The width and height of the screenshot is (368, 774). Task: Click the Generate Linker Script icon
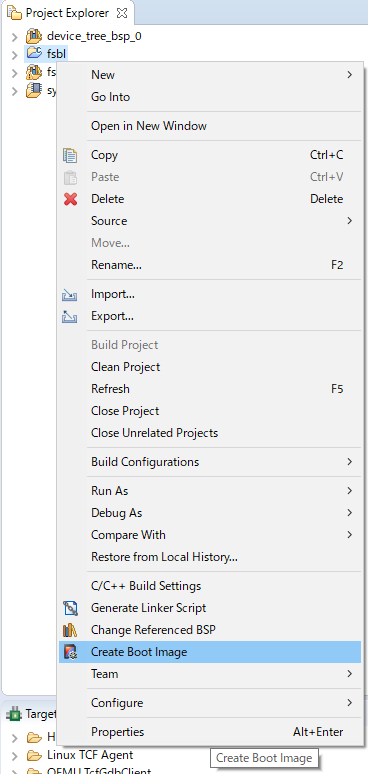click(x=71, y=608)
